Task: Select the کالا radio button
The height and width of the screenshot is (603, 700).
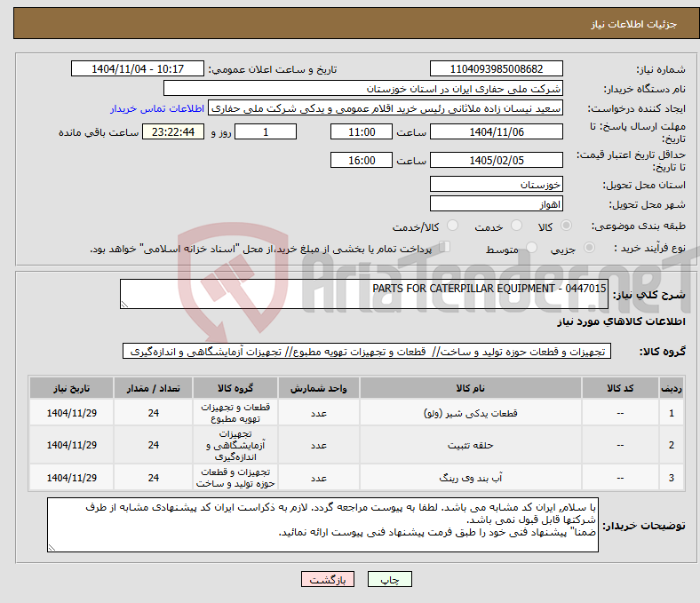Action: pyautogui.click(x=566, y=226)
